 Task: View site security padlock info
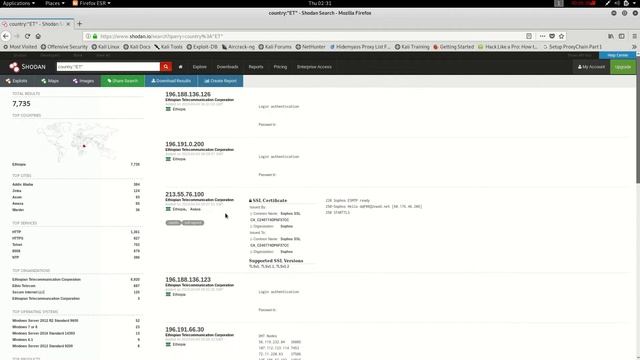point(95,36)
